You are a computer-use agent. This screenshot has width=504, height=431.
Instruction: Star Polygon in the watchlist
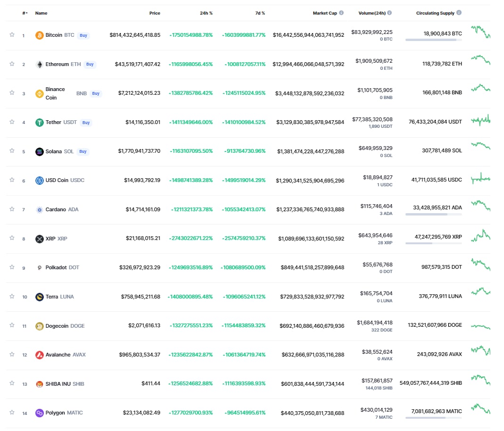click(x=12, y=412)
